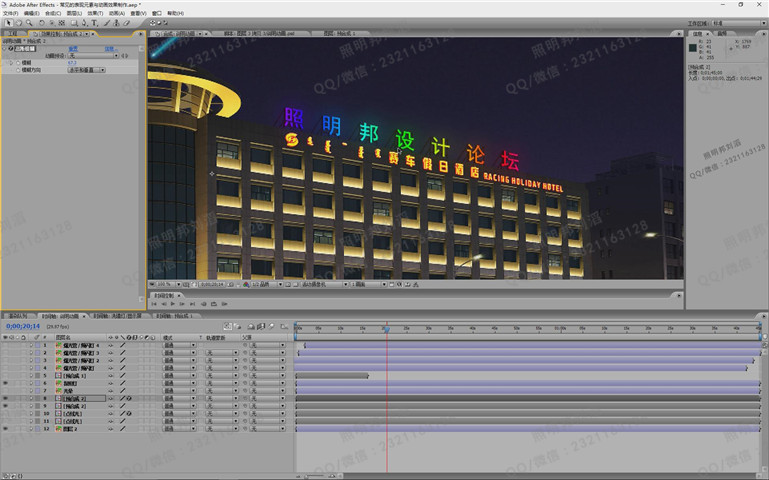Toggle effect switch on layer 10
Viewport: 769px width, 480px height.
128,413
